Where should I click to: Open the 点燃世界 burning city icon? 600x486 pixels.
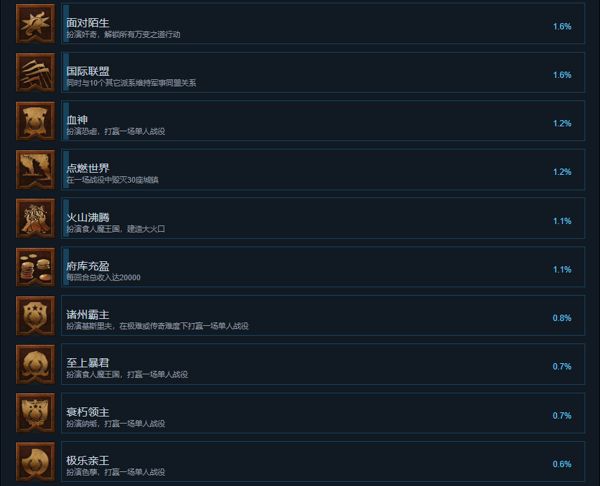tap(36, 170)
